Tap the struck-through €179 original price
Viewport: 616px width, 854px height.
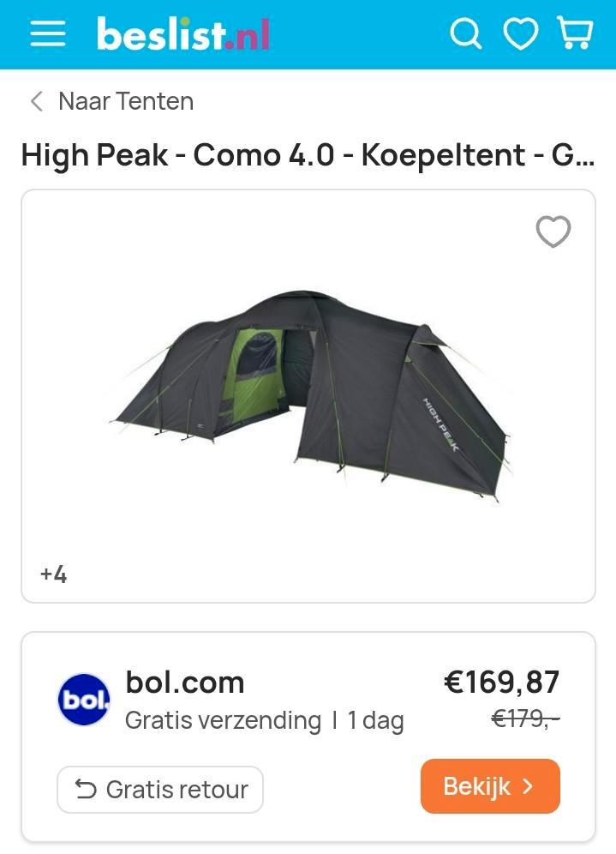[x=525, y=719]
